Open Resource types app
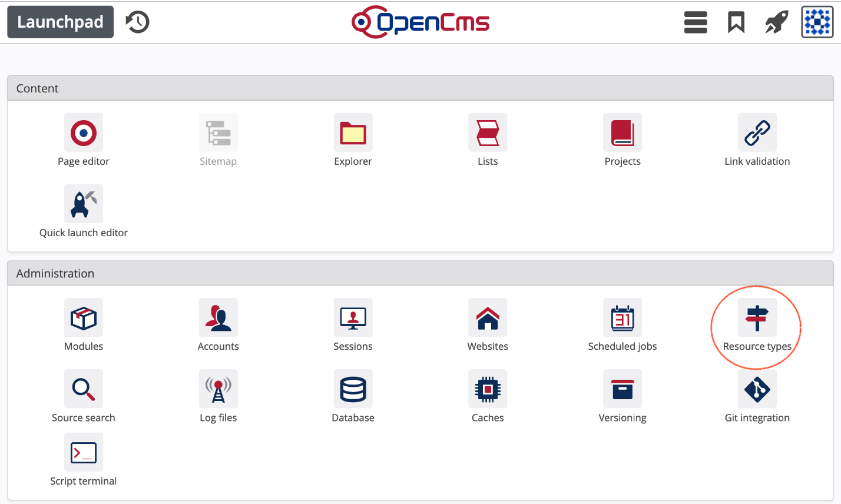The height and width of the screenshot is (504, 841). pos(757,318)
